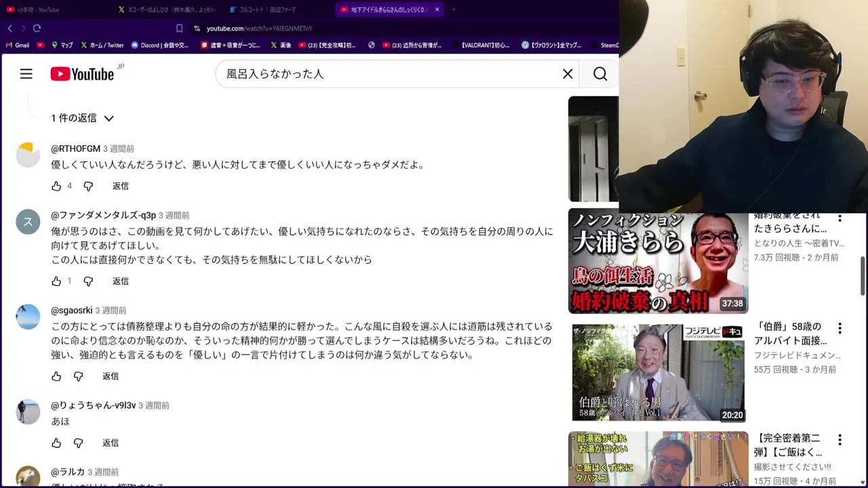This screenshot has height=488, width=868.
Task: Run search with the magnifier button
Action: point(600,74)
